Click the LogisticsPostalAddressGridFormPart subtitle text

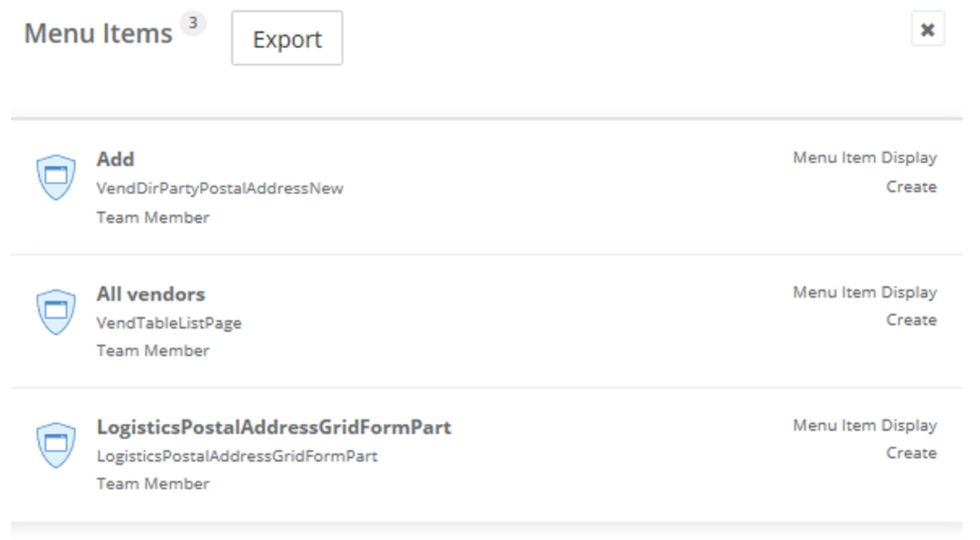pos(237,456)
